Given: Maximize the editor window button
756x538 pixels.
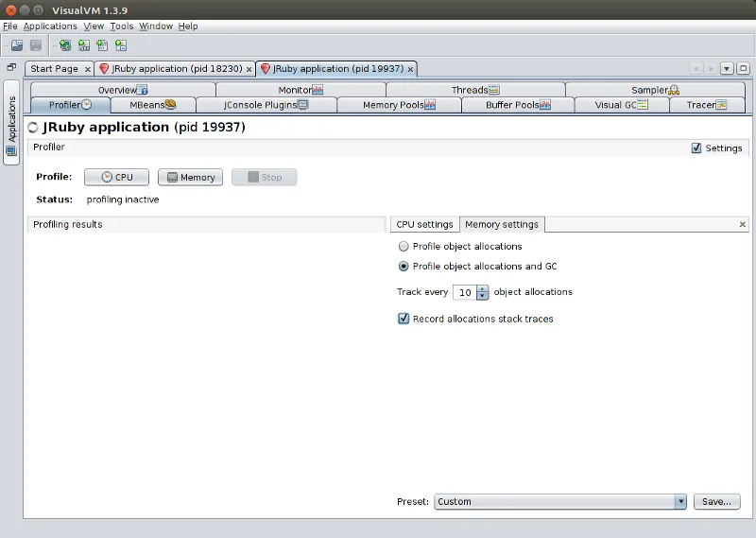Looking at the screenshot, I should tap(744, 68).
